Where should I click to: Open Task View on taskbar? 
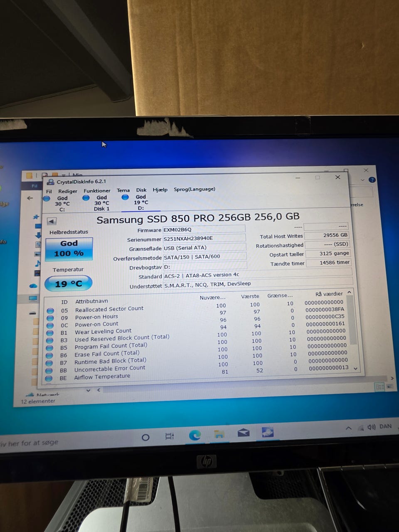(170, 436)
